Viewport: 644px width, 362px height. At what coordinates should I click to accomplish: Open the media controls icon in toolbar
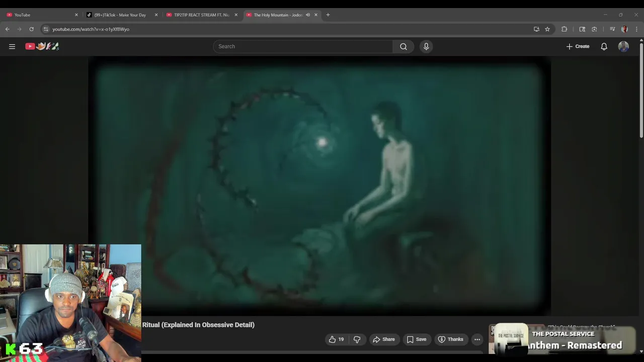[x=612, y=29]
